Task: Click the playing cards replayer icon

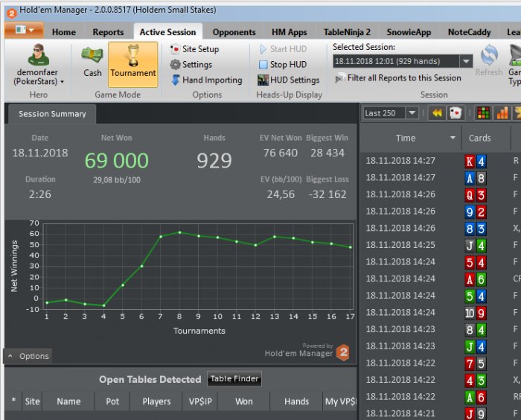Action: (456, 113)
